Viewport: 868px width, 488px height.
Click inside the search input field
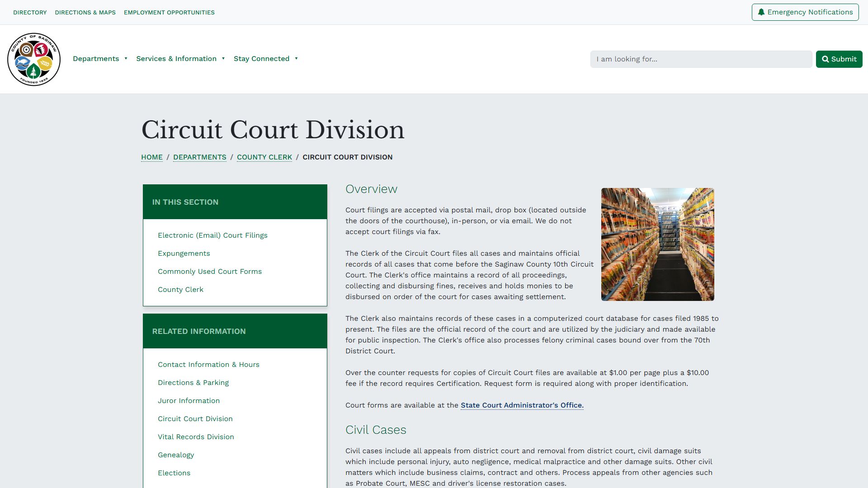click(x=701, y=59)
